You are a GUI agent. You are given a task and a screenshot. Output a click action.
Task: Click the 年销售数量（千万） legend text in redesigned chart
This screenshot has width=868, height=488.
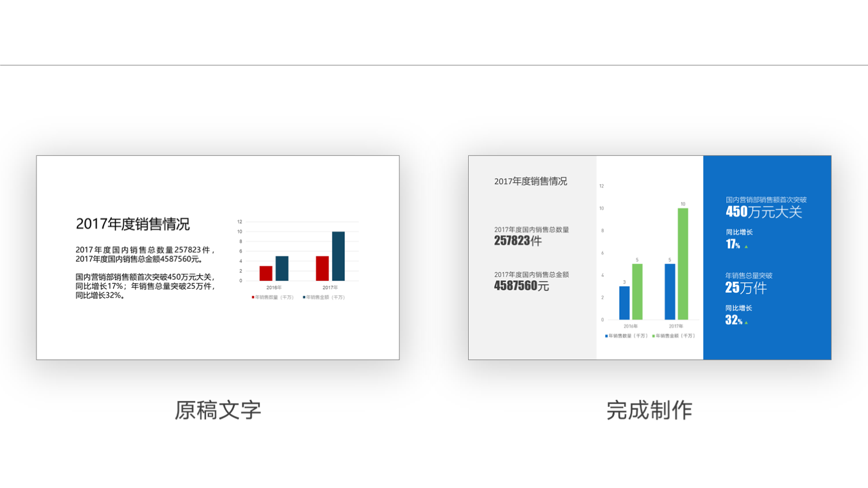628,336
